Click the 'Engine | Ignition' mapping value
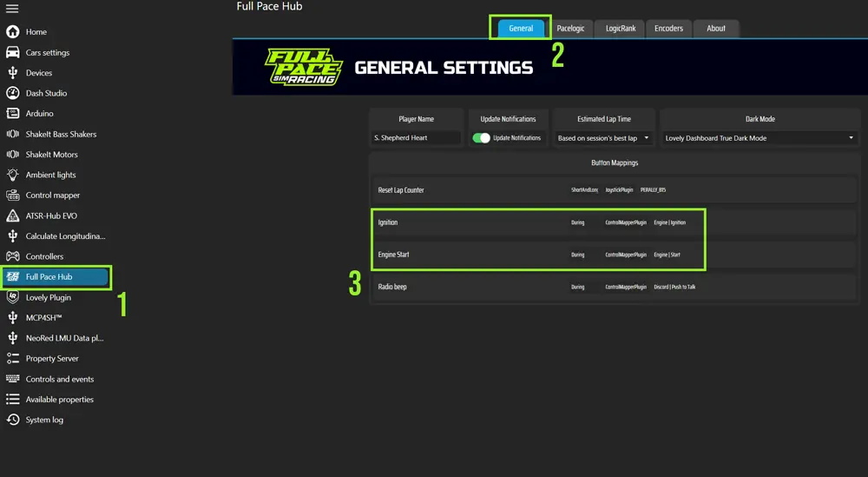 670,222
